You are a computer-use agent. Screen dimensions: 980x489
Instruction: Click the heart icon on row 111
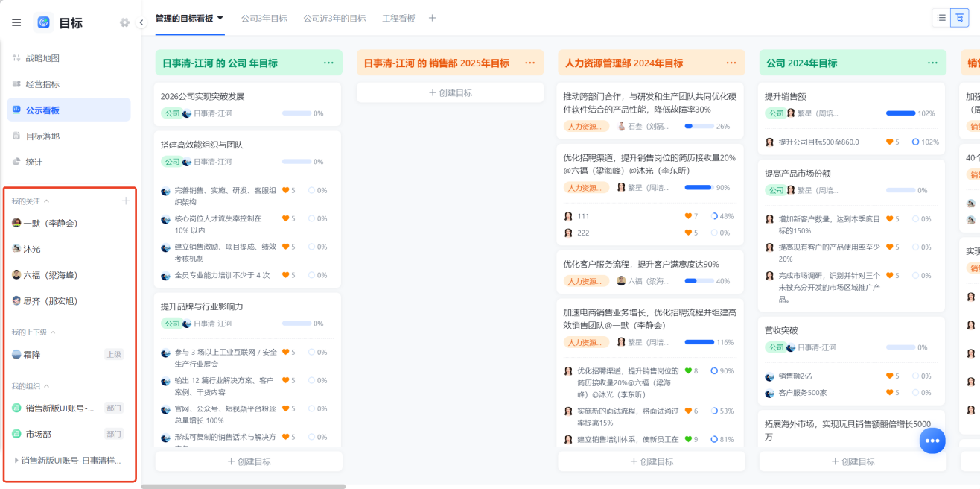(x=689, y=216)
